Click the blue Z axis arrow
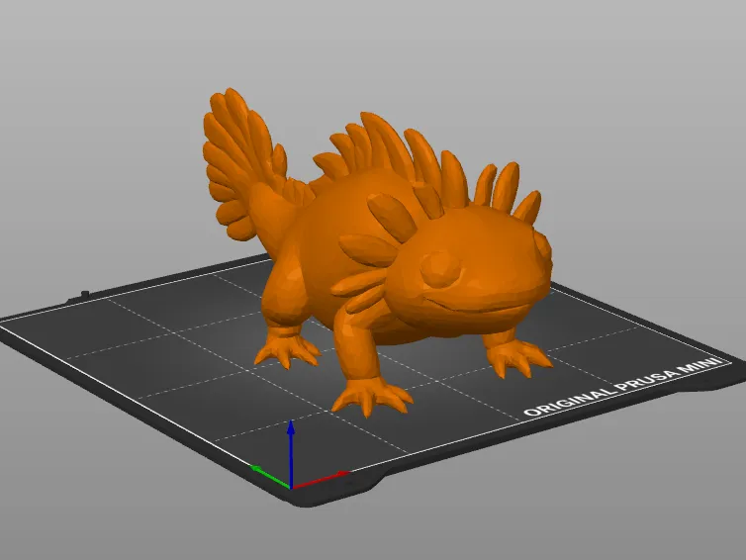 (291, 453)
